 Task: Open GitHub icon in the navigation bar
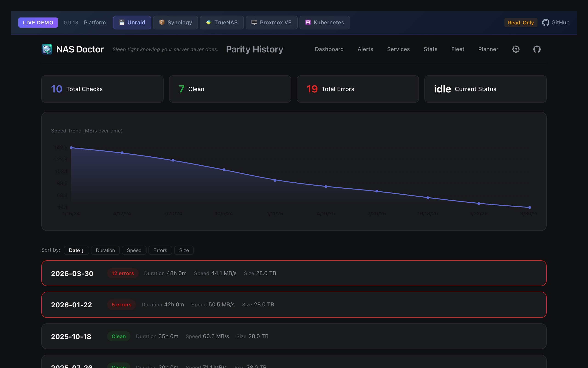(537, 49)
